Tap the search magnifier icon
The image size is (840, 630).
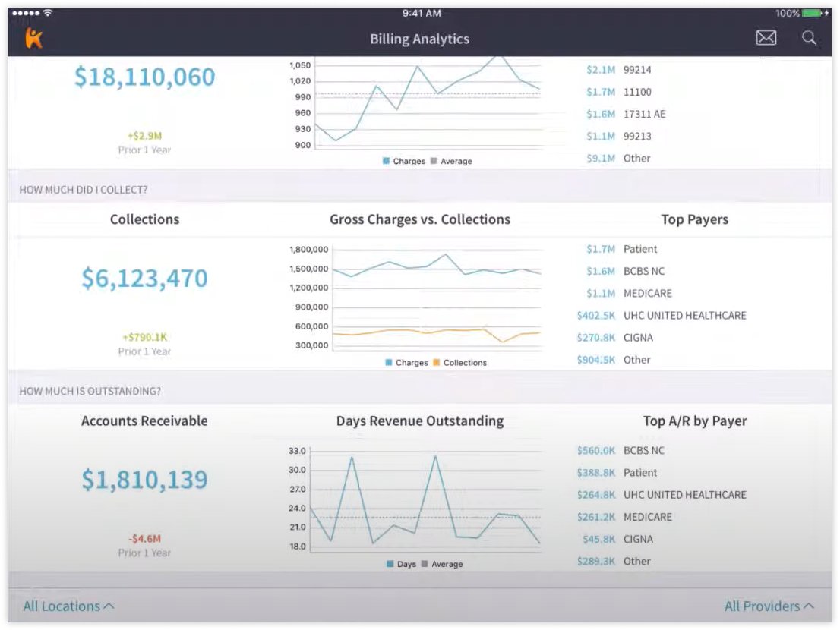pos(808,38)
